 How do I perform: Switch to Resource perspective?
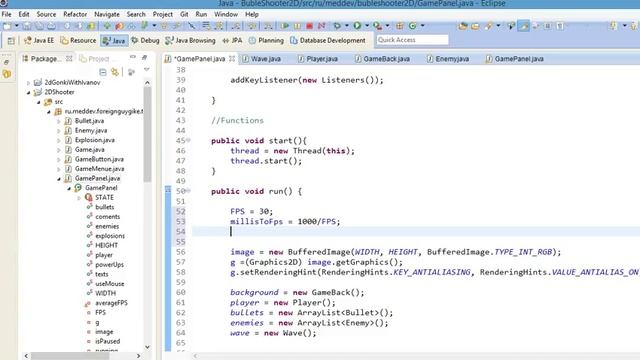coord(78,40)
